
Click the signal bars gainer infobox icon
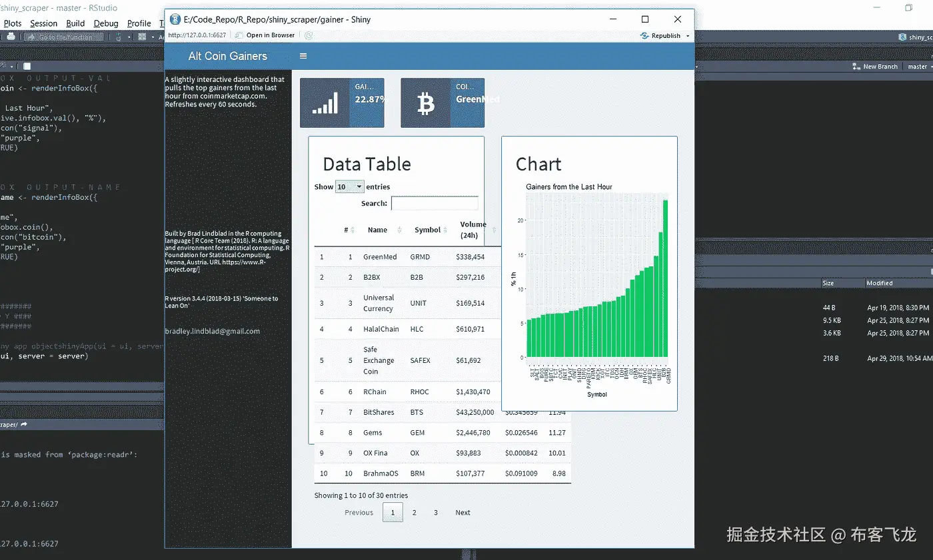coord(325,103)
